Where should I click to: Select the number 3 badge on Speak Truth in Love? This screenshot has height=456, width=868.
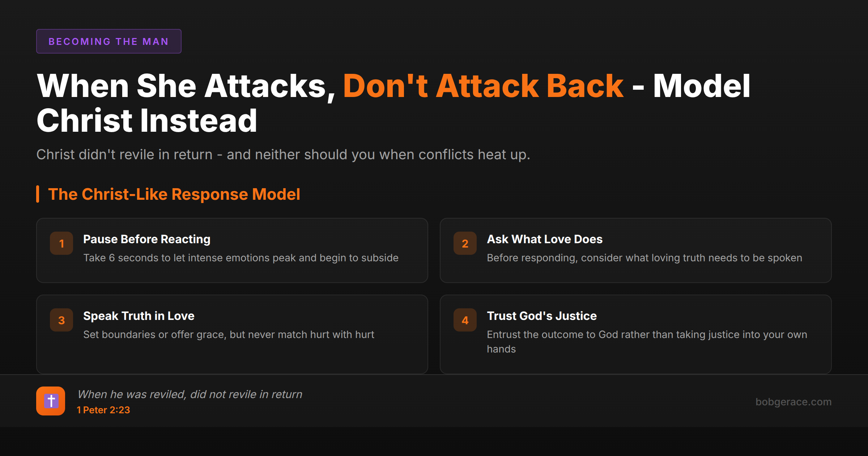pyautogui.click(x=61, y=320)
